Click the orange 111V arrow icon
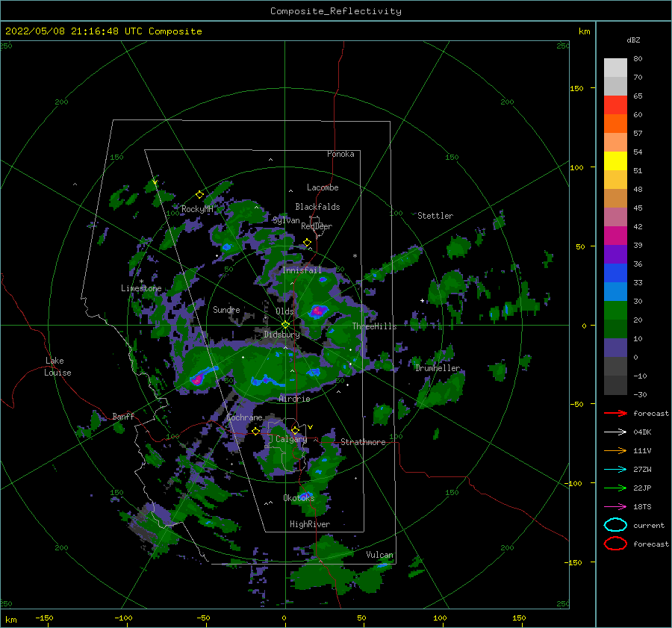 click(615, 450)
